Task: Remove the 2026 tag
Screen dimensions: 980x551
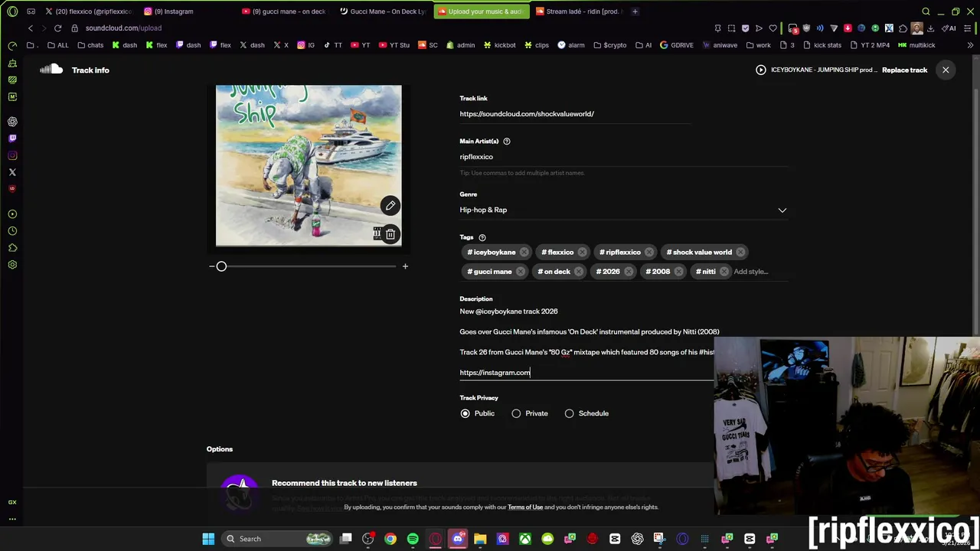Action: tap(628, 272)
